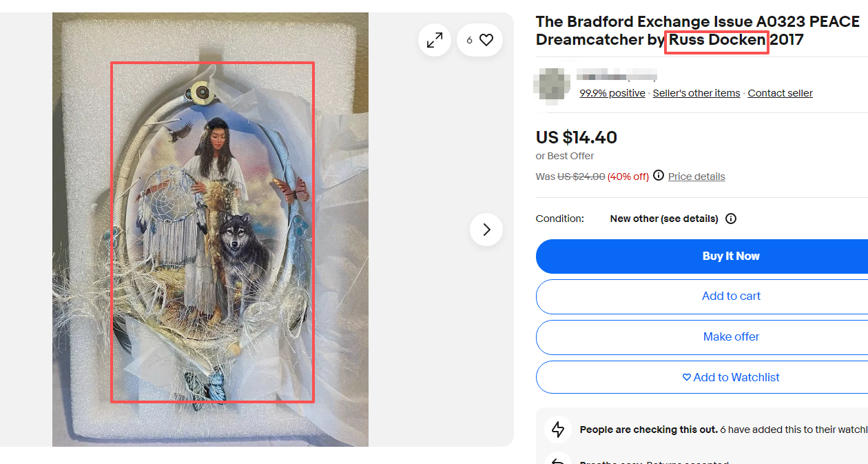
Task: Click the Make offer button
Action: tap(731, 337)
